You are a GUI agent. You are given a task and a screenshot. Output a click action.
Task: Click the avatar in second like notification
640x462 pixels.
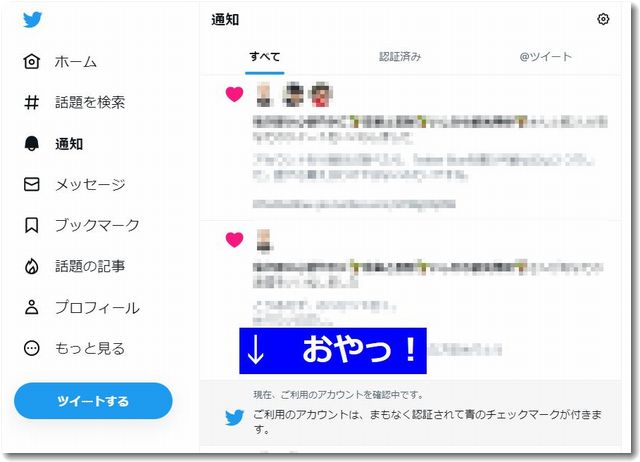coord(264,241)
